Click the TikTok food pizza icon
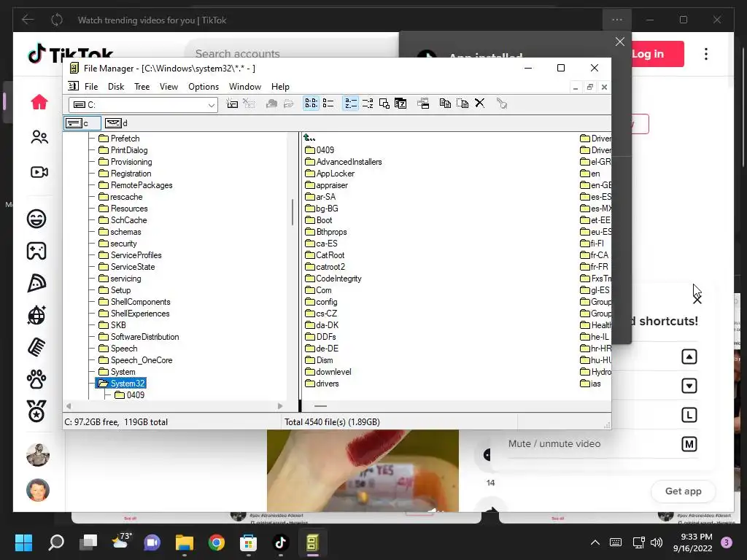Screen dimensions: 747x560 [36, 284]
